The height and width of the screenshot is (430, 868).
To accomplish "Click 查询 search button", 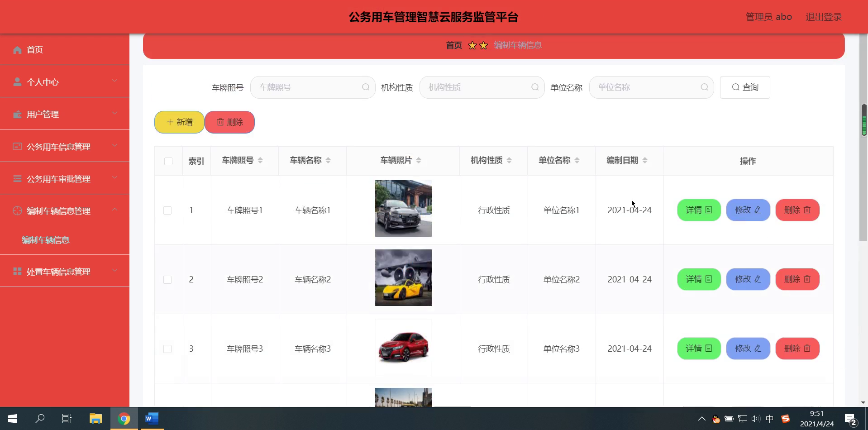I will [x=745, y=87].
